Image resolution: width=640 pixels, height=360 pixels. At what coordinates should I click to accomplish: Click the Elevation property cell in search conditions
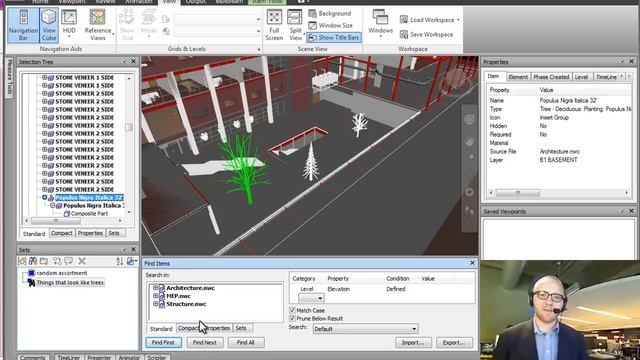click(338, 289)
